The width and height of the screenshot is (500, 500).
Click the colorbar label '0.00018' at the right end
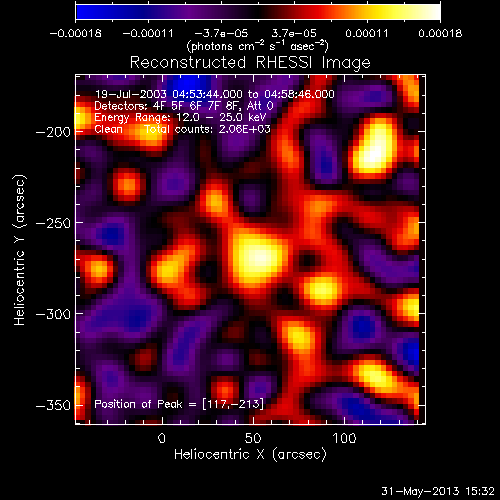(x=440, y=33)
